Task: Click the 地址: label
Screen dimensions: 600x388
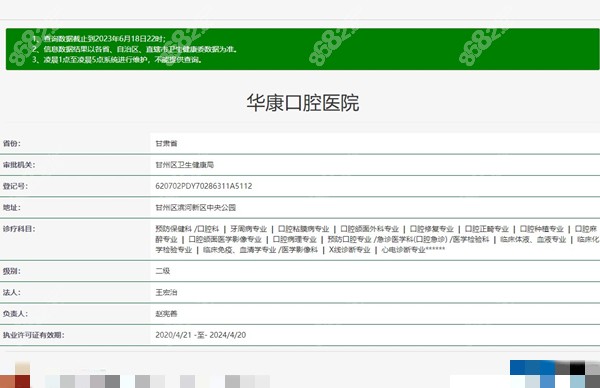Action: (x=12, y=208)
